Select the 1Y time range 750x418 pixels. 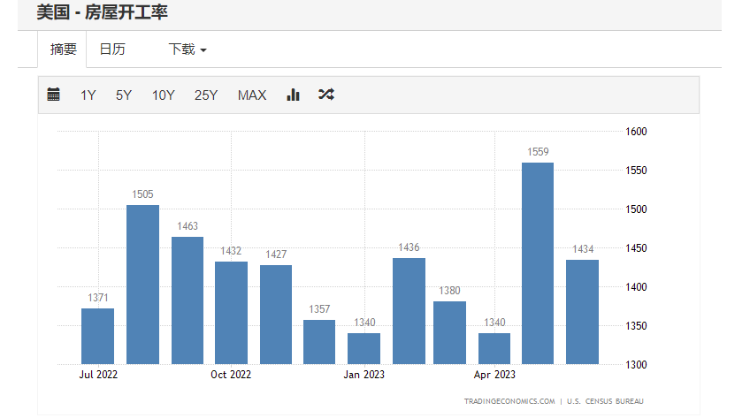tap(88, 95)
